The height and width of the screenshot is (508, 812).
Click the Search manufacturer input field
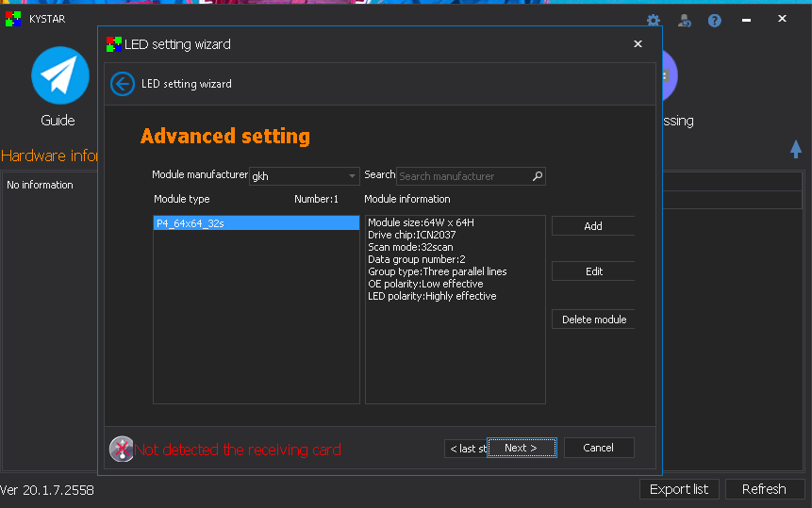tap(463, 176)
